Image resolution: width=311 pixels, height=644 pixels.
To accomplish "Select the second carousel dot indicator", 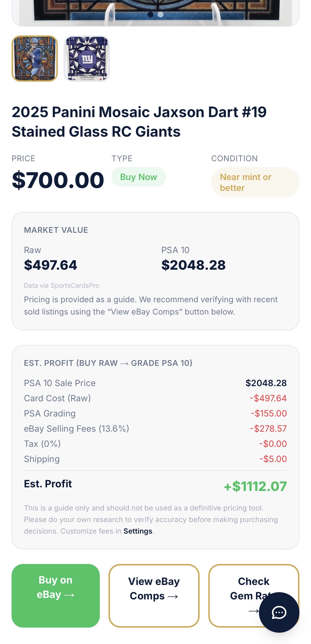I will (161, 14).
